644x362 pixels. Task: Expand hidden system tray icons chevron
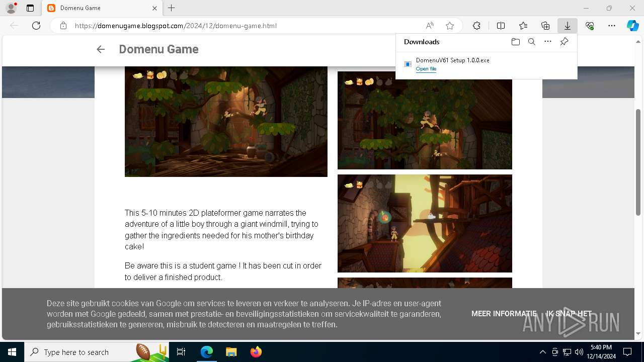click(542, 352)
